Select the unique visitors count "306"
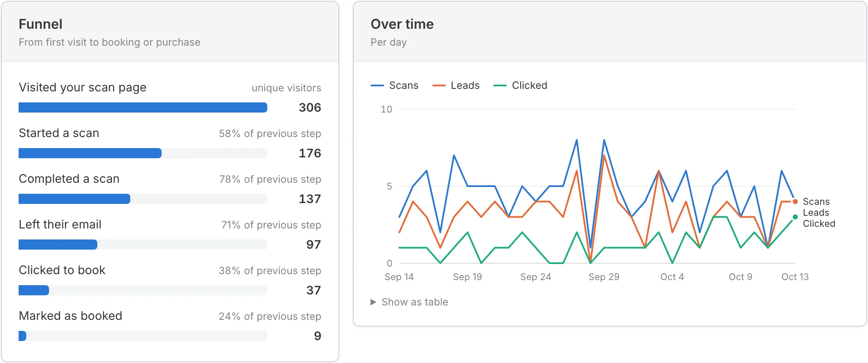The image size is (868, 363). 310,107
